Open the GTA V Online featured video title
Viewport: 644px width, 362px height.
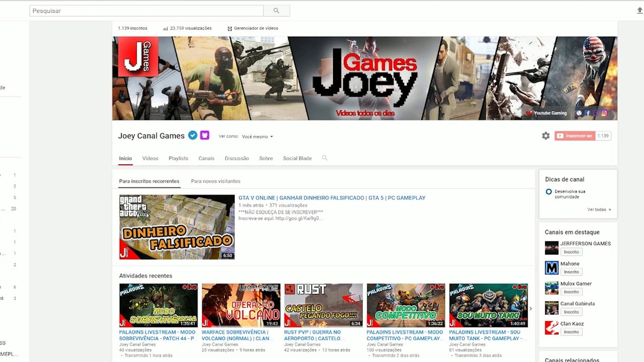(x=332, y=198)
